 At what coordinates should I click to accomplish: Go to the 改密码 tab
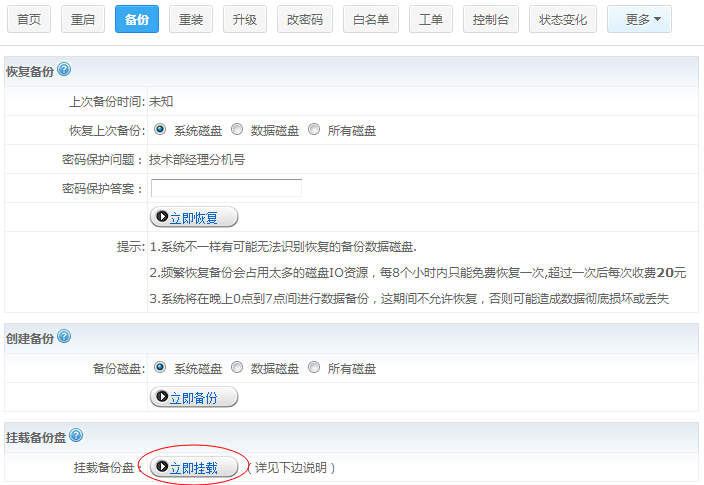(x=305, y=19)
